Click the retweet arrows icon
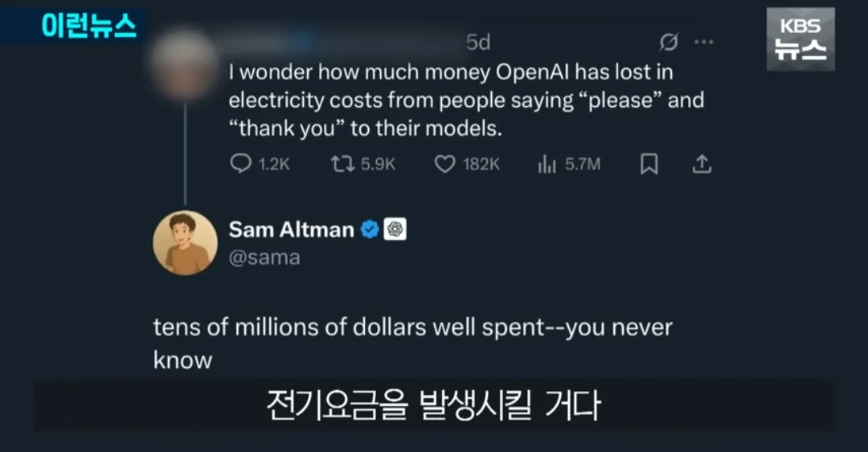 coord(342,164)
